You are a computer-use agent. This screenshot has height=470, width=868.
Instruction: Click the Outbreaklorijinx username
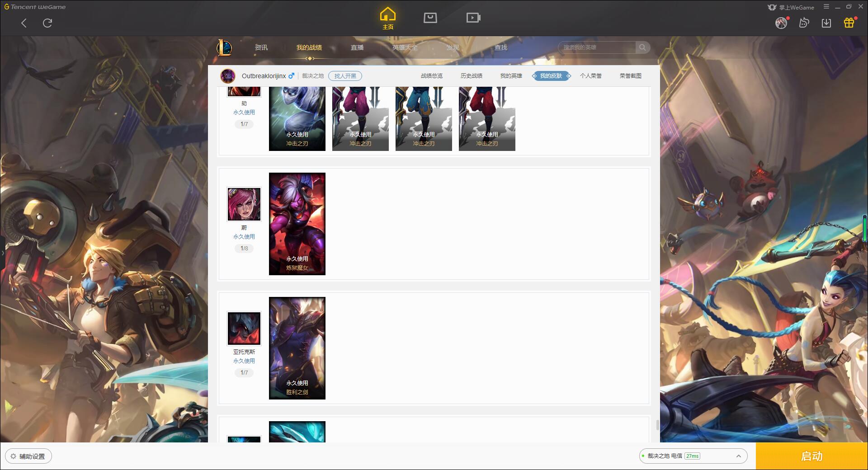tap(264, 76)
